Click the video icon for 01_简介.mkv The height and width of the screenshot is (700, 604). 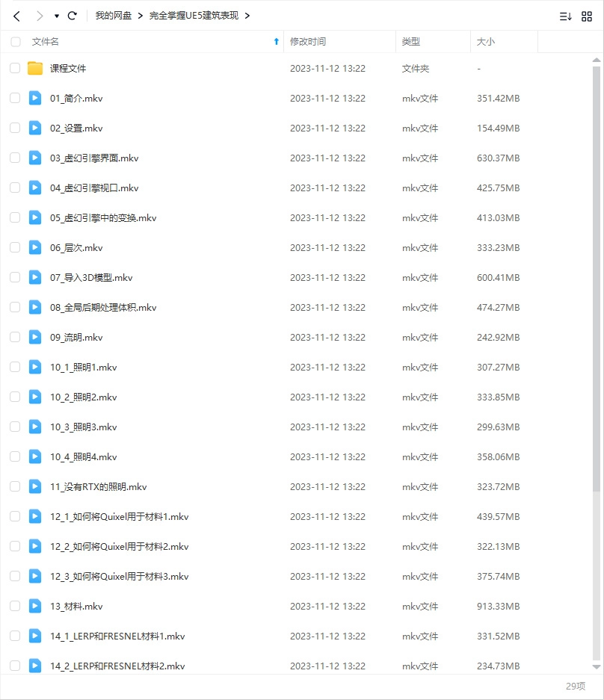click(35, 98)
